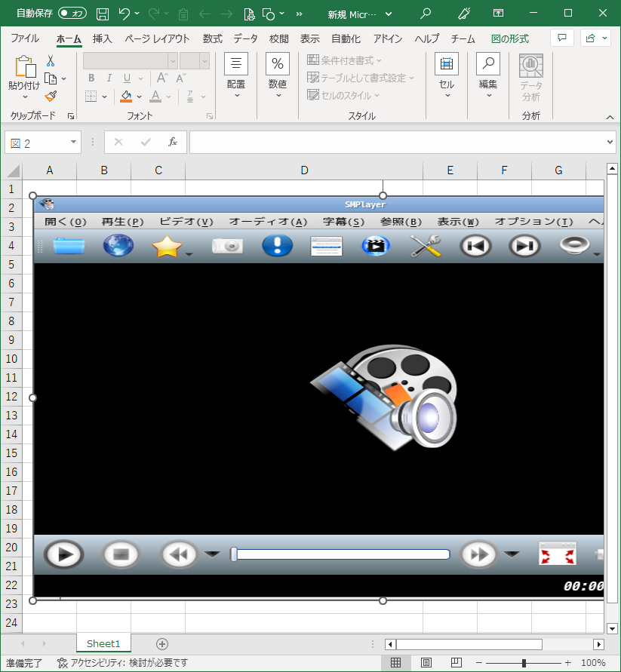The width and height of the screenshot is (621, 672).
Task: Click the print preview icon in the quick access toolbar
Action: point(249,14)
